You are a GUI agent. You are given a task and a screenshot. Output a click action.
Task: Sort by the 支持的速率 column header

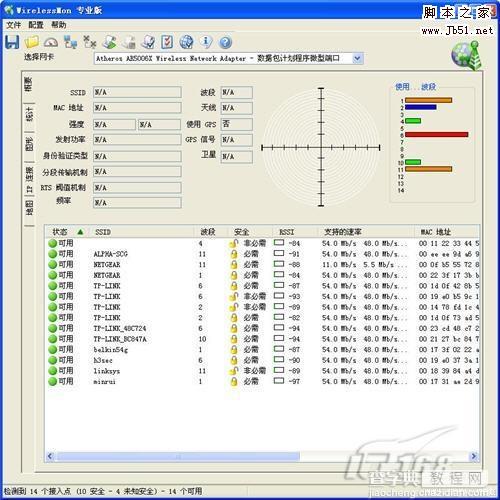pyautogui.click(x=365, y=232)
